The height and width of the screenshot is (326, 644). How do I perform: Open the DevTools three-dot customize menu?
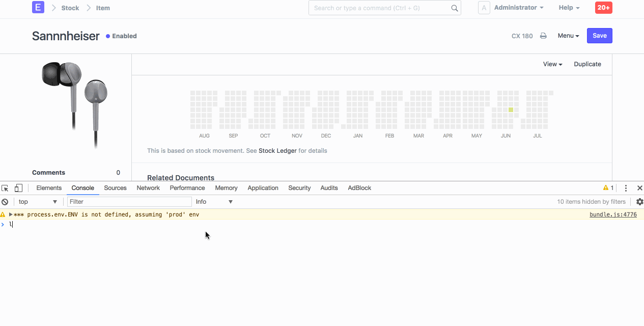(626, 188)
